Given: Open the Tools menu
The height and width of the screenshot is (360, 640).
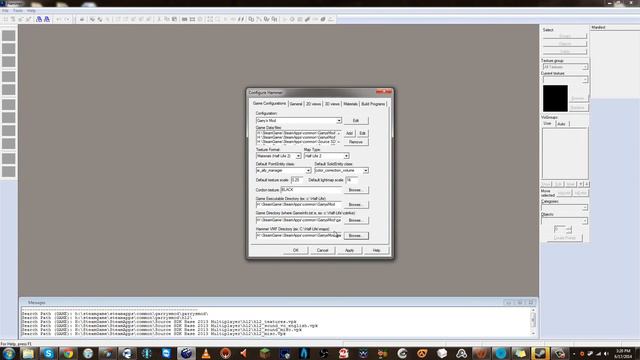Looking at the screenshot, I should click(x=18, y=11).
